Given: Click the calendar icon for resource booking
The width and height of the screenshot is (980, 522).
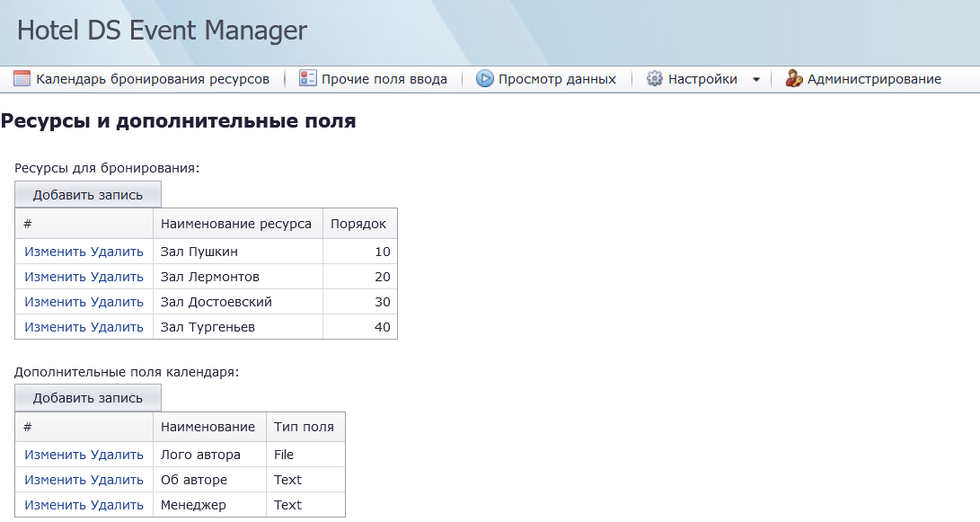Looking at the screenshot, I should [x=22, y=79].
